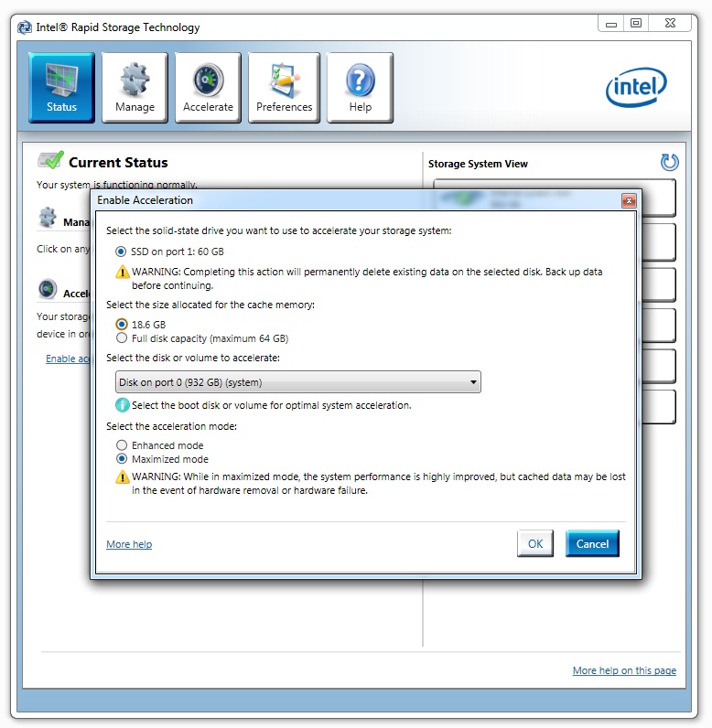The width and height of the screenshot is (712, 728).
Task: Open the Accelerate tab
Action: point(208,87)
